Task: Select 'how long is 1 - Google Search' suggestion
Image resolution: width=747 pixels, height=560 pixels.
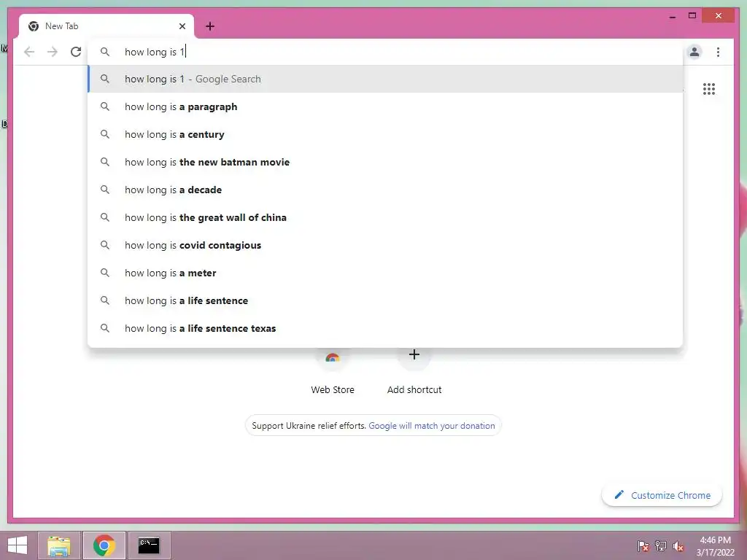Action: click(x=385, y=79)
